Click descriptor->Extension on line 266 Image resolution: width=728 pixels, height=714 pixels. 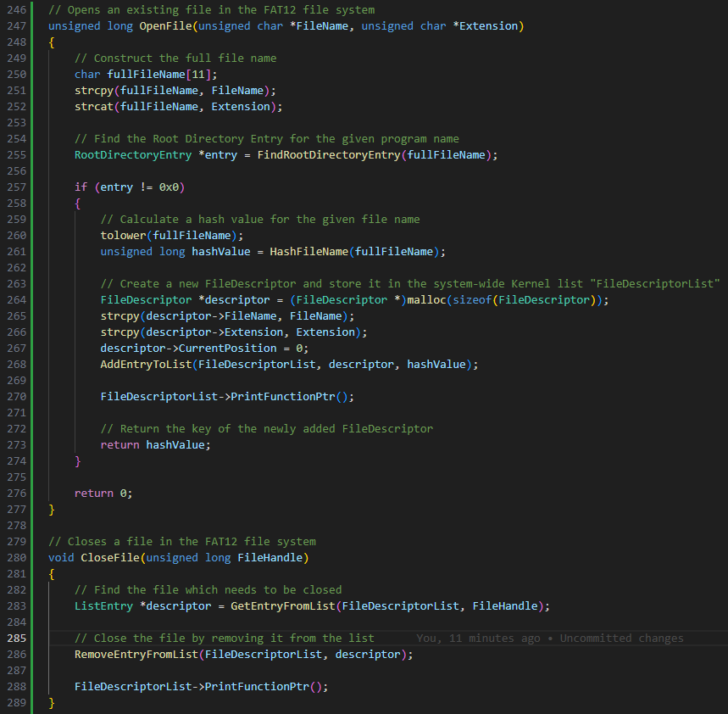[214, 332]
